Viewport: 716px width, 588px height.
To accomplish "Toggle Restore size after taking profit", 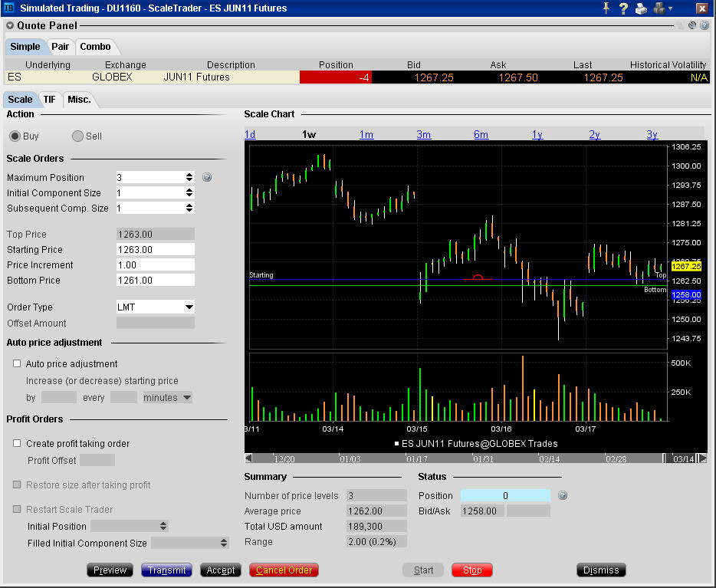I will (17, 485).
